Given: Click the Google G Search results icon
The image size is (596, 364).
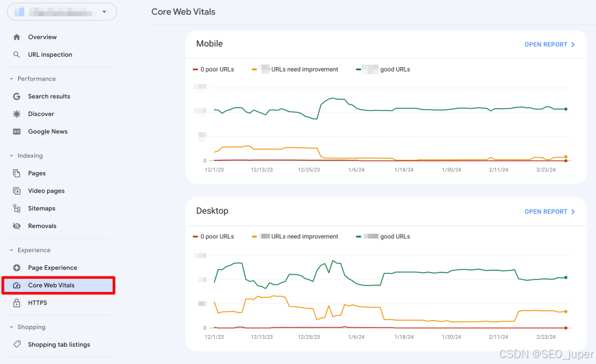Looking at the screenshot, I should point(16,97).
